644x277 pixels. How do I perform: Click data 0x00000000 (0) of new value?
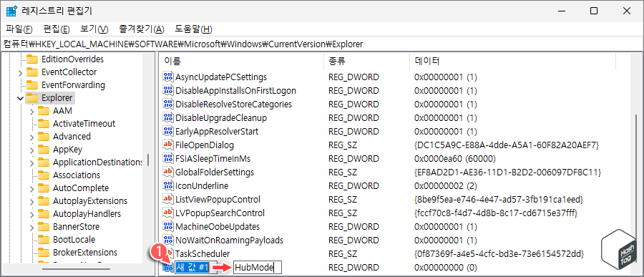click(446, 268)
